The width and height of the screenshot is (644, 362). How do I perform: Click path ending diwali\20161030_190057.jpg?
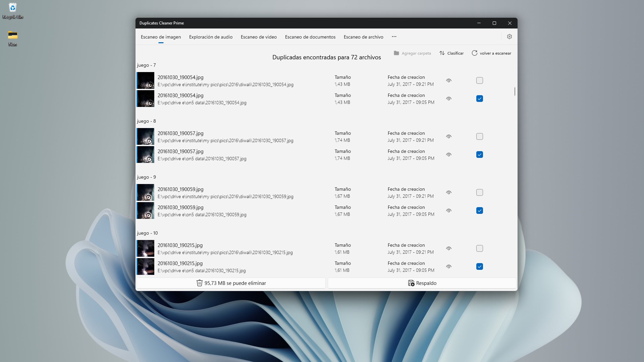(x=225, y=140)
